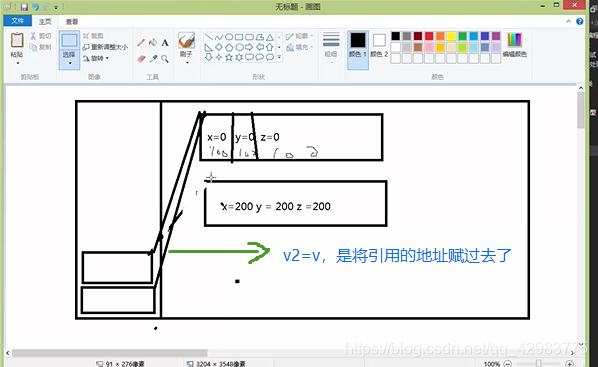Image resolution: width=598 pixels, height=367 pixels.
Task: Click the Cut (剪切) button
Action: 40,36
